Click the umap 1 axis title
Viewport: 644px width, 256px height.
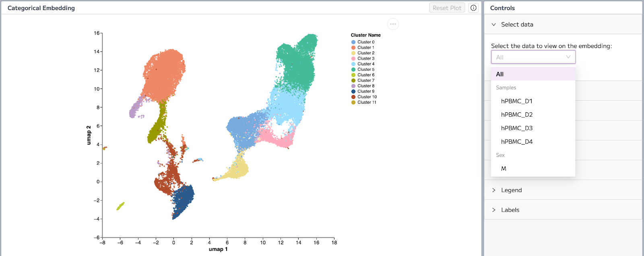(x=218, y=249)
